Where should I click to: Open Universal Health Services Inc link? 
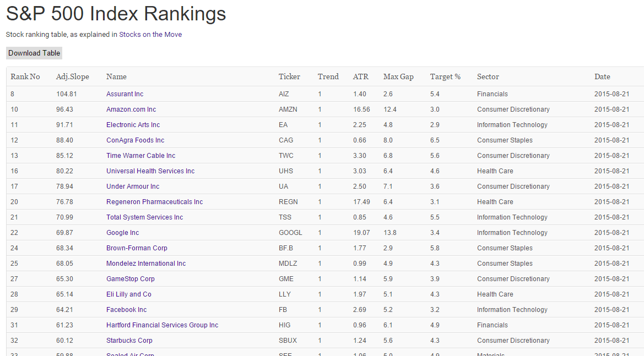(150, 171)
